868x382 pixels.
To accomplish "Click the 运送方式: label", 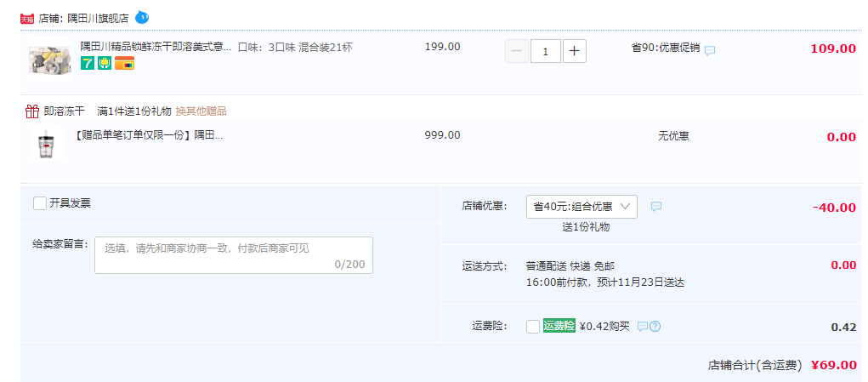I will click(485, 265).
